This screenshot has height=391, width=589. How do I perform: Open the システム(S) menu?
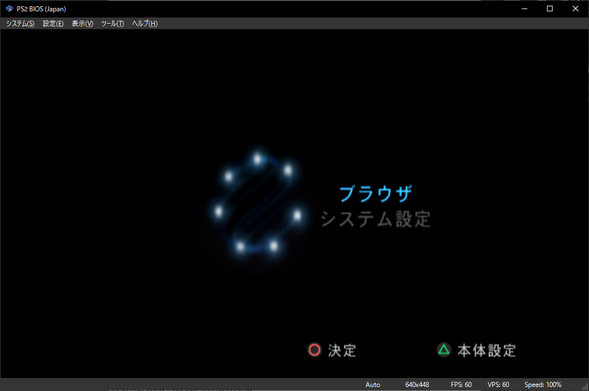click(20, 24)
